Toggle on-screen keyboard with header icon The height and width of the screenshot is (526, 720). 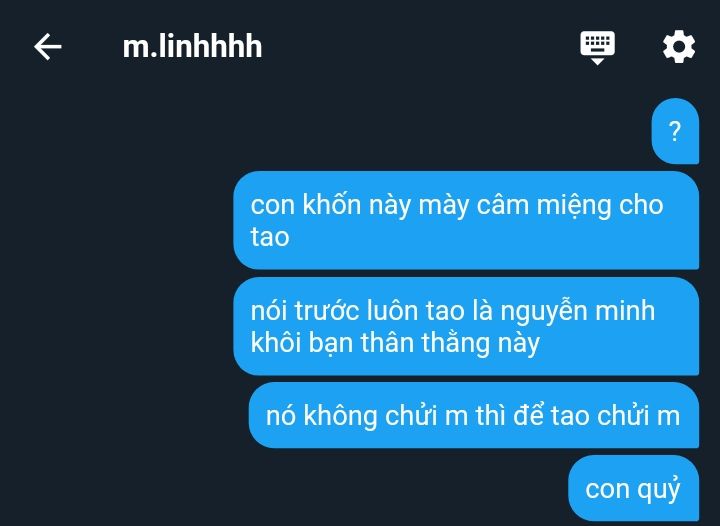point(597,48)
